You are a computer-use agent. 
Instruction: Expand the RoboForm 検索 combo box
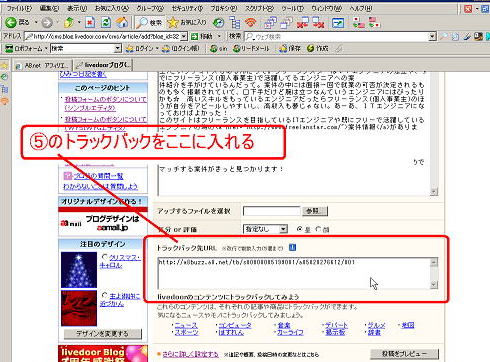click(118, 49)
